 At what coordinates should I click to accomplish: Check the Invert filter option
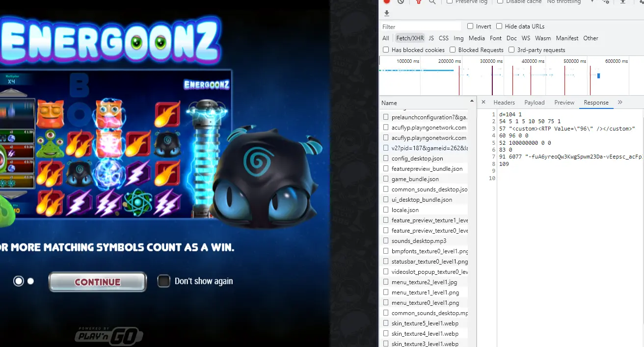pos(470,26)
